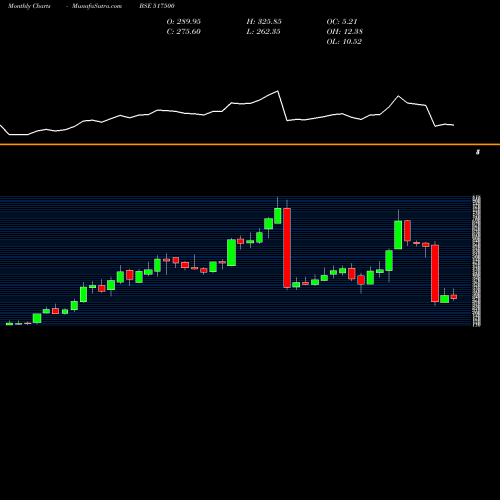Click the MunafaSutra.com label
The height and width of the screenshot is (500, 500).
click(97, 6)
